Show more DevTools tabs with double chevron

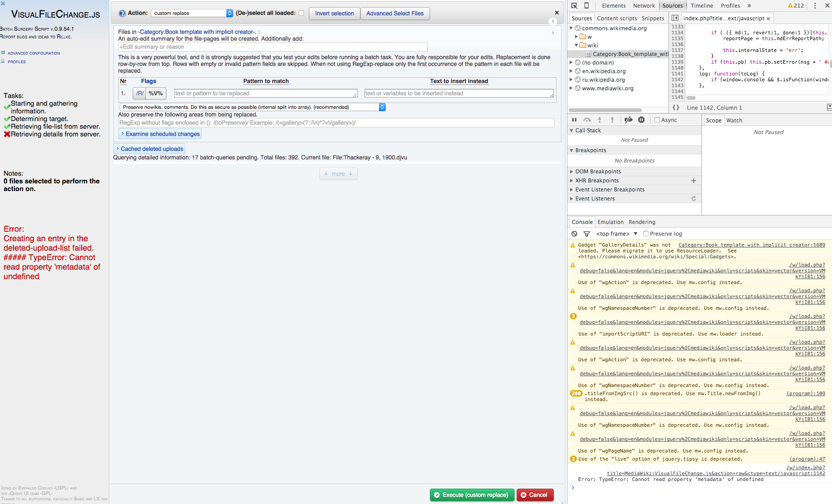tap(749, 6)
